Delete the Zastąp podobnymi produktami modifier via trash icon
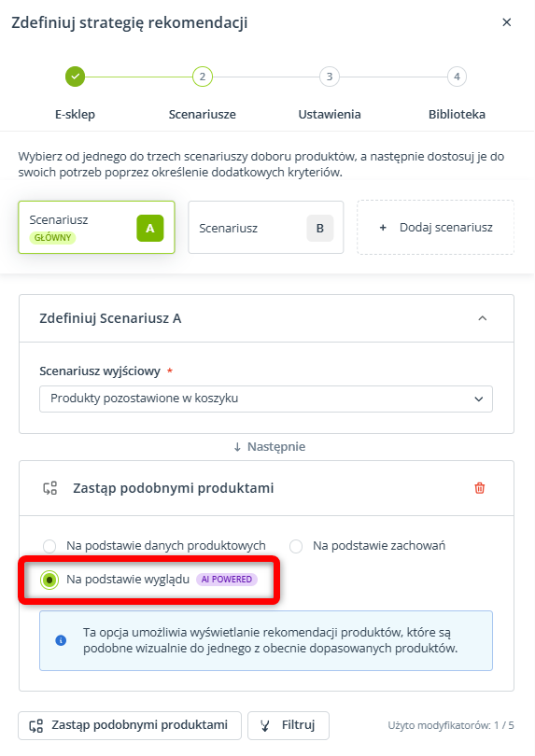Screen dimensions: 535x756 (x=480, y=488)
